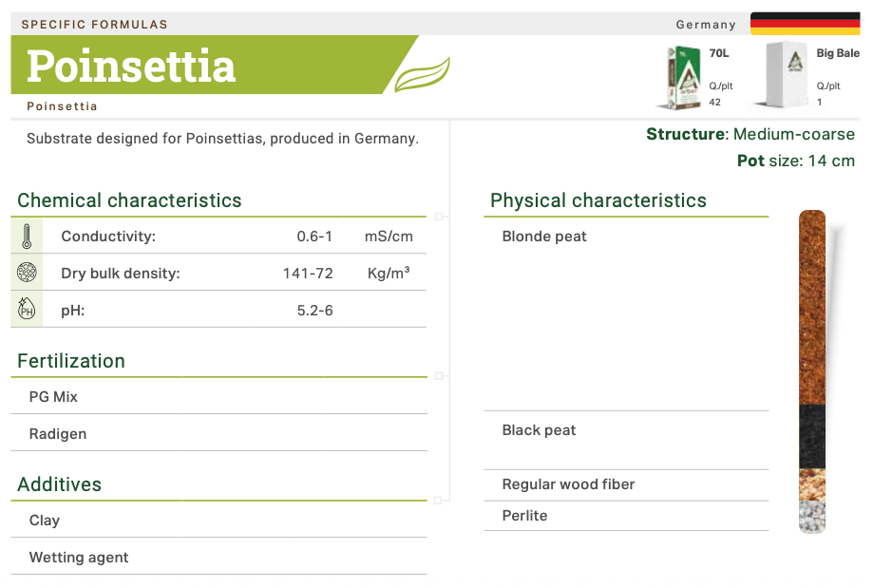Click the pH droplet icon
The image size is (873, 588).
pos(27,310)
